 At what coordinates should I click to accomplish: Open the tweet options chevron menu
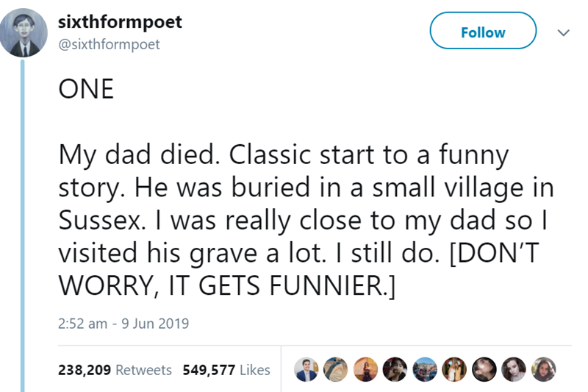point(562,32)
